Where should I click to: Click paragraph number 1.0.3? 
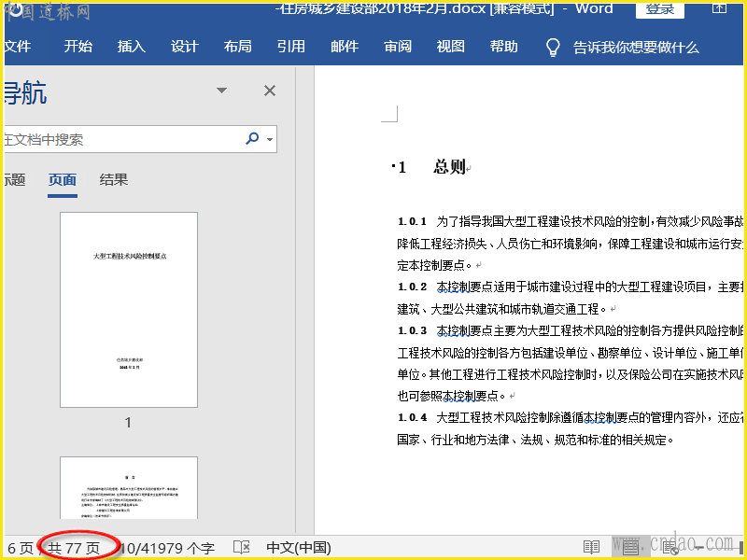tap(412, 330)
